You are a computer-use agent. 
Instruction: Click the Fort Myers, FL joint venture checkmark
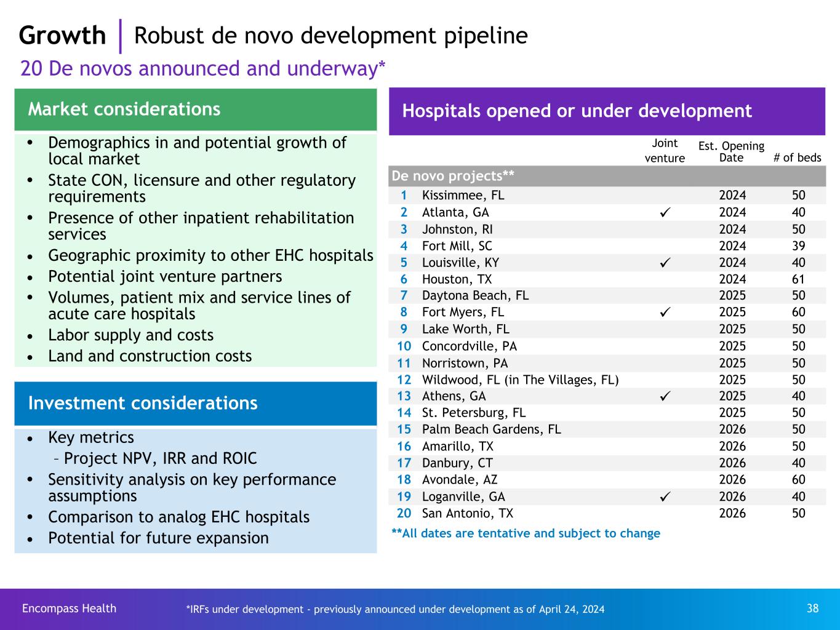664,313
